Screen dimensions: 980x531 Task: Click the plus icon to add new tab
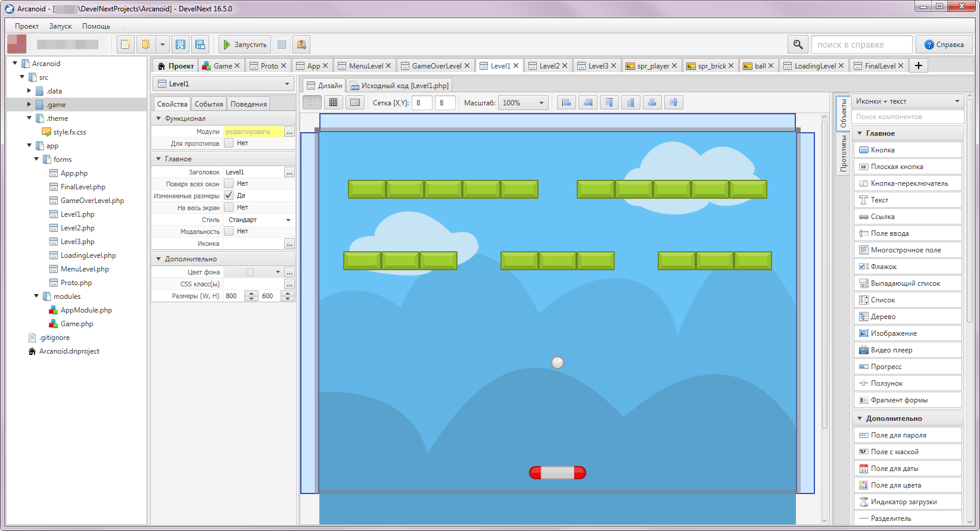[919, 65]
